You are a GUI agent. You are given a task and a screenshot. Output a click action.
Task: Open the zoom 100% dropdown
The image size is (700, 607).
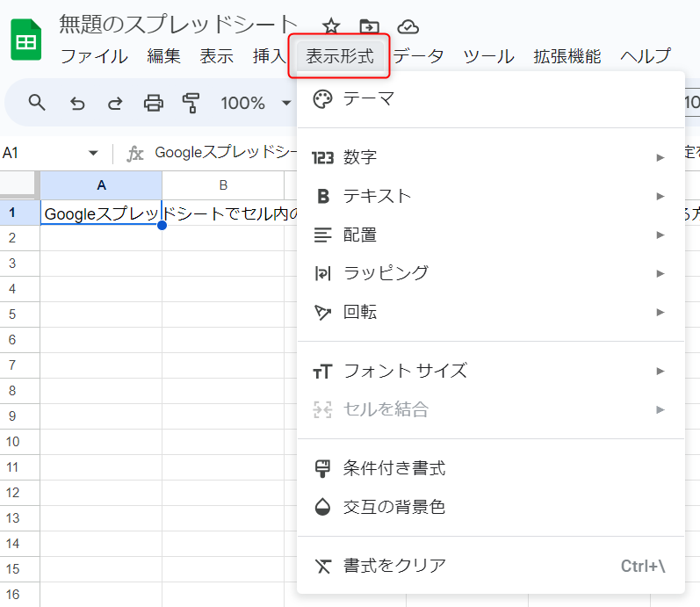click(x=256, y=103)
